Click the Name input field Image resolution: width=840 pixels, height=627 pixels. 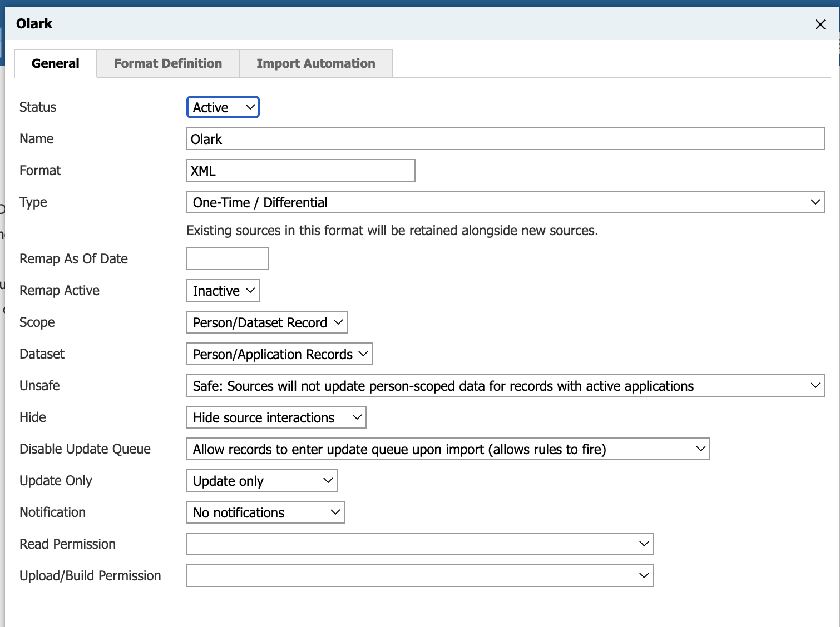[505, 139]
